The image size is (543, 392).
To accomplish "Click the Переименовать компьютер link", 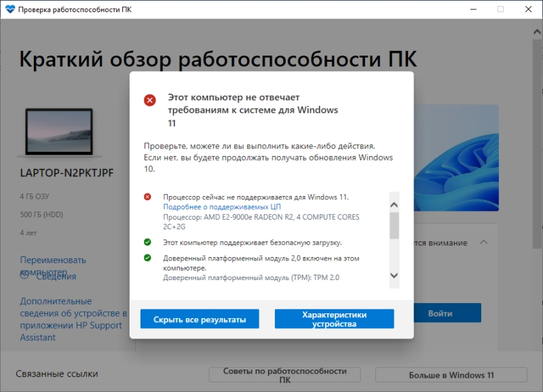I will (53, 266).
